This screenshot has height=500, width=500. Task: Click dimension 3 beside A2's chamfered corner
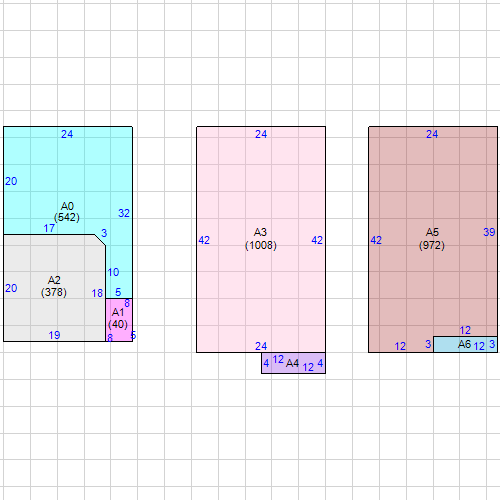point(104,233)
